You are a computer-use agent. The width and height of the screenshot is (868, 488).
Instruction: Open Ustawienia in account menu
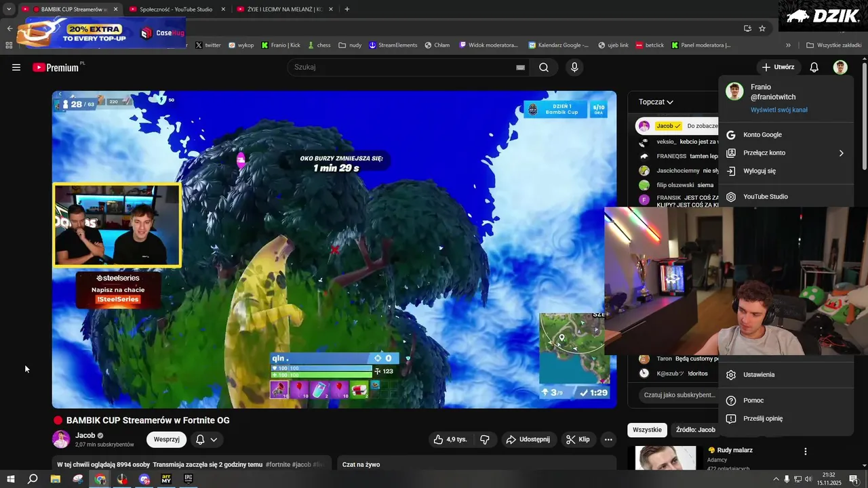786,375
